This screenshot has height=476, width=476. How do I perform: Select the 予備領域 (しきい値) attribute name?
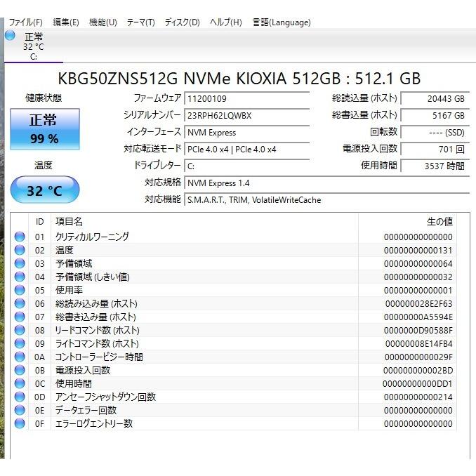[x=93, y=277]
